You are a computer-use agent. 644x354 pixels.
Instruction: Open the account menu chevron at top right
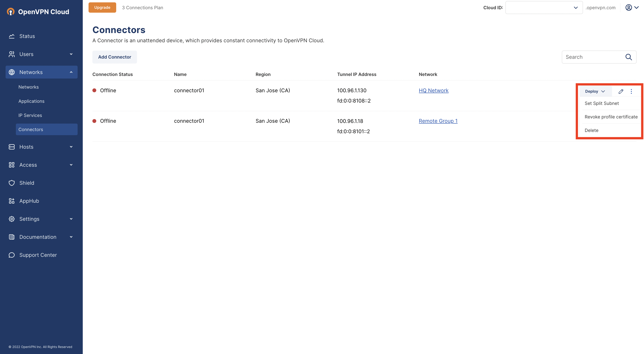pyautogui.click(x=636, y=8)
